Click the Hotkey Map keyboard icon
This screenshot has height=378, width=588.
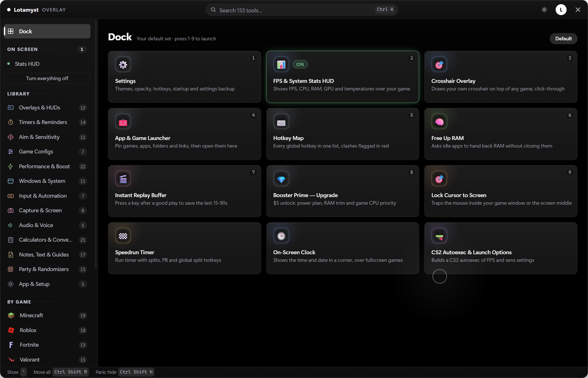click(x=281, y=122)
